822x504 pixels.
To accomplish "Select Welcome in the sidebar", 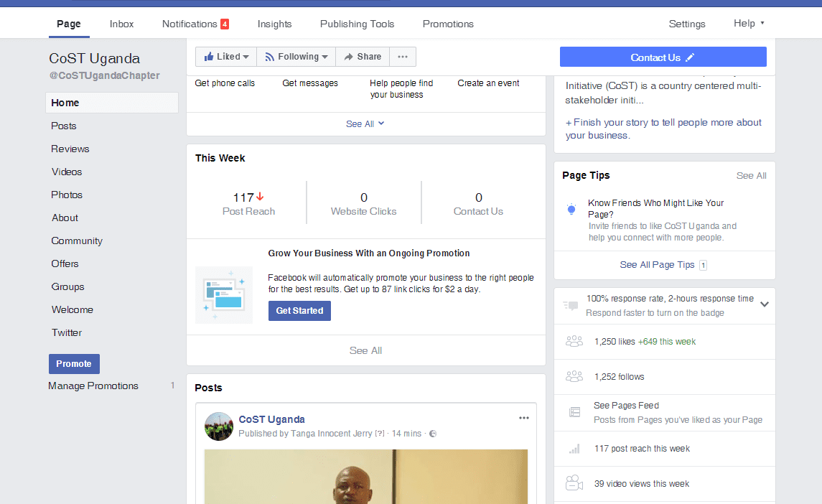I will point(73,309).
